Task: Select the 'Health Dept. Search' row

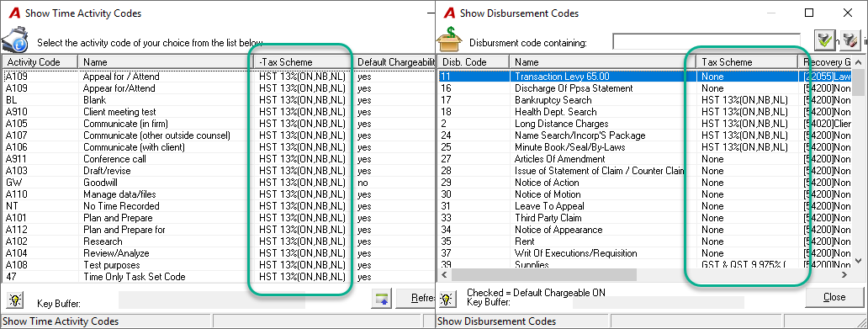Action: [x=645, y=112]
